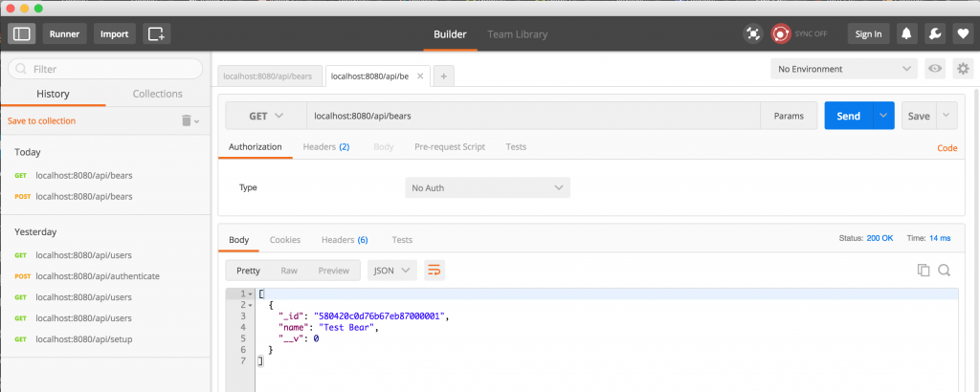Click the Sign In button
Image resolution: width=980 pixels, height=392 pixels.
pos(868,33)
